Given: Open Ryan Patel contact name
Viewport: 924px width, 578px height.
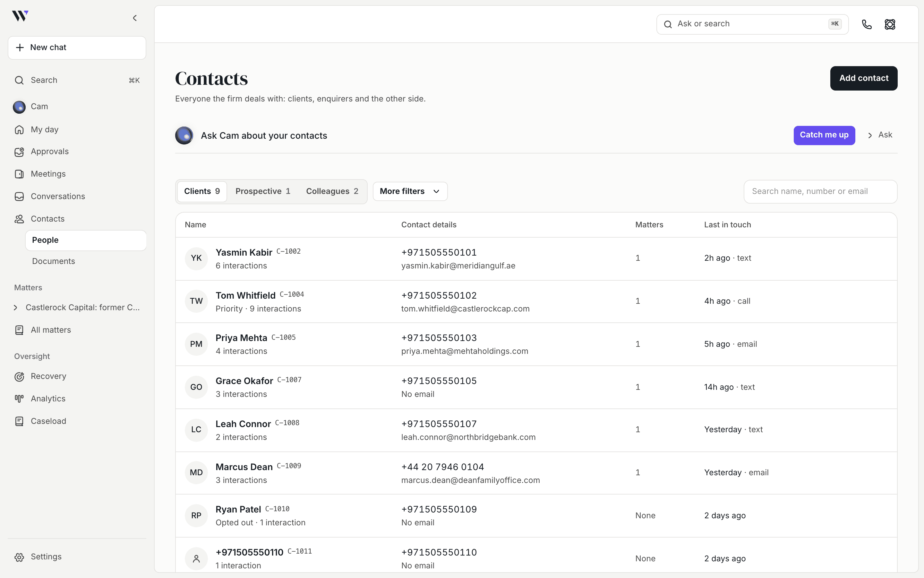Looking at the screenshot, I should click(238, 510).
